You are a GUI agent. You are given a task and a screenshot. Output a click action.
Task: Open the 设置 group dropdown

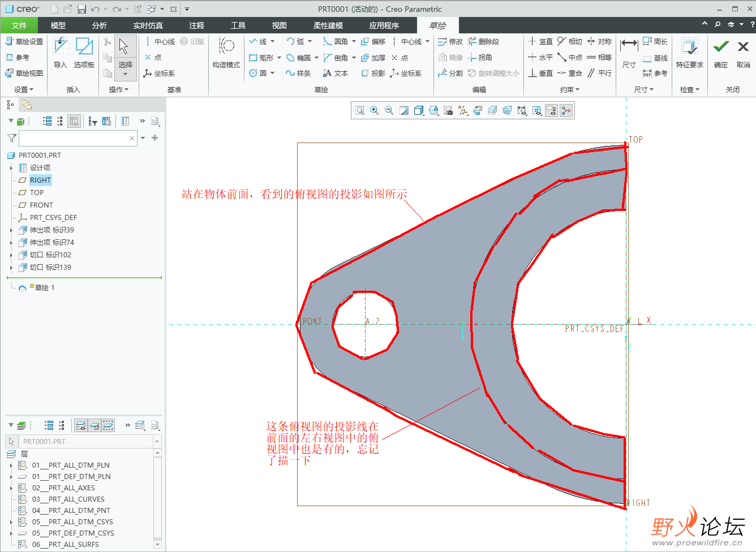point(24,89)
